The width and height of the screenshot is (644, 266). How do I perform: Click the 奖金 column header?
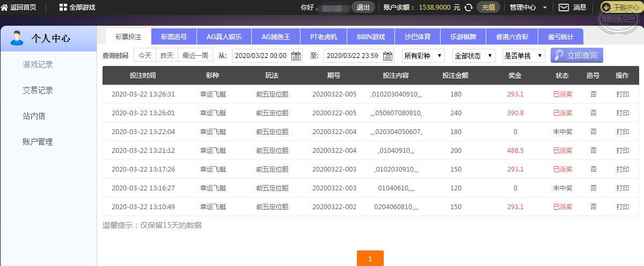pyautogui.click(x=515, y=76)
